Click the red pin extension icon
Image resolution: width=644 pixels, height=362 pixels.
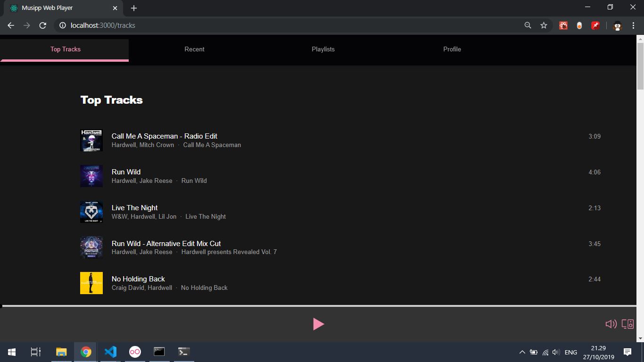[x=595, y=25]
